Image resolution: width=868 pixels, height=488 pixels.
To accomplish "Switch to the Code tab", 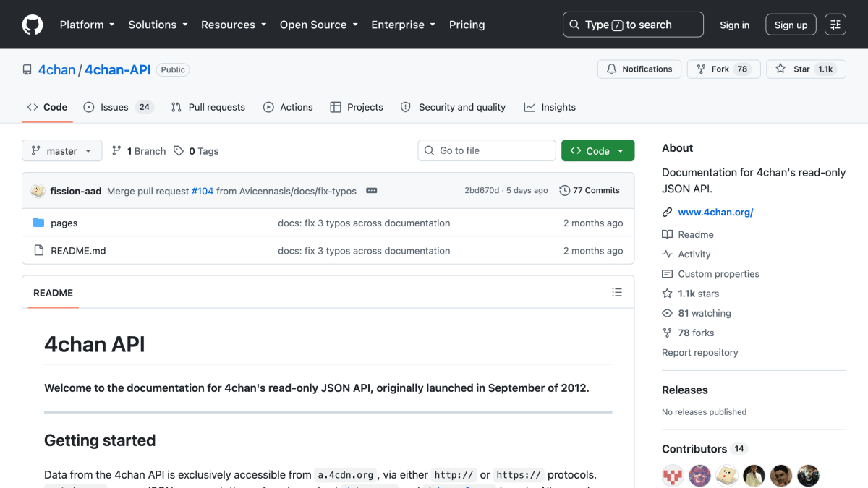I will 47,107.
